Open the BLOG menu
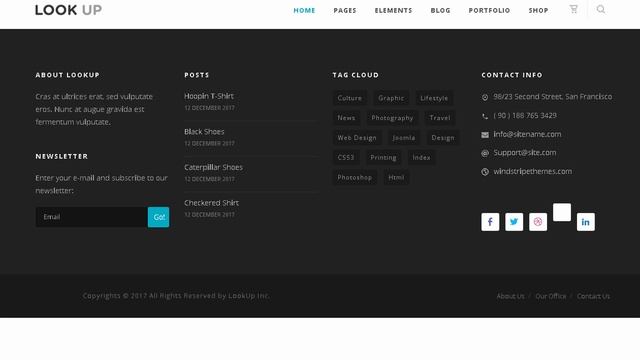Viewport: 640px width, 360px height. point(440,11)
